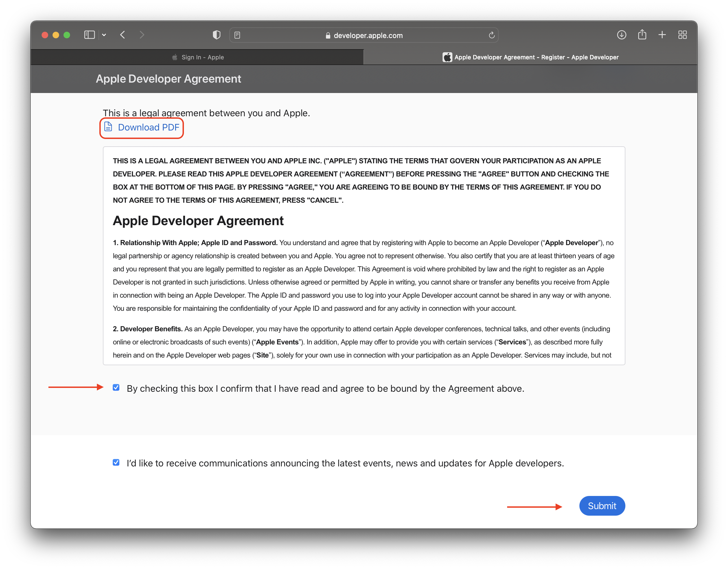Show the tab overview grid

[x=682, y=35]
